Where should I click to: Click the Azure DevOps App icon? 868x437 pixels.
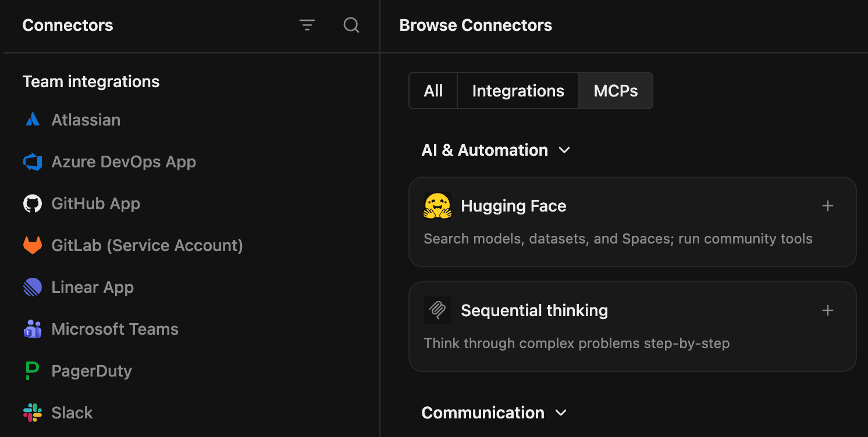click(33, 162)
